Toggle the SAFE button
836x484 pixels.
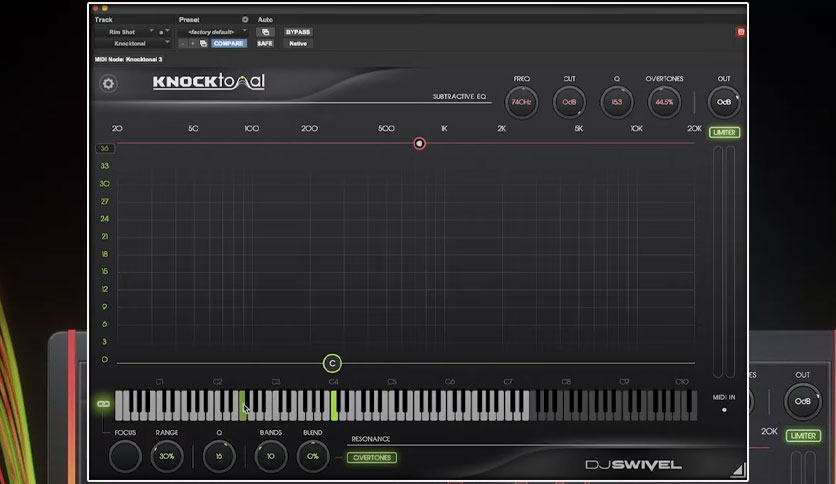(x=265, y=44)
